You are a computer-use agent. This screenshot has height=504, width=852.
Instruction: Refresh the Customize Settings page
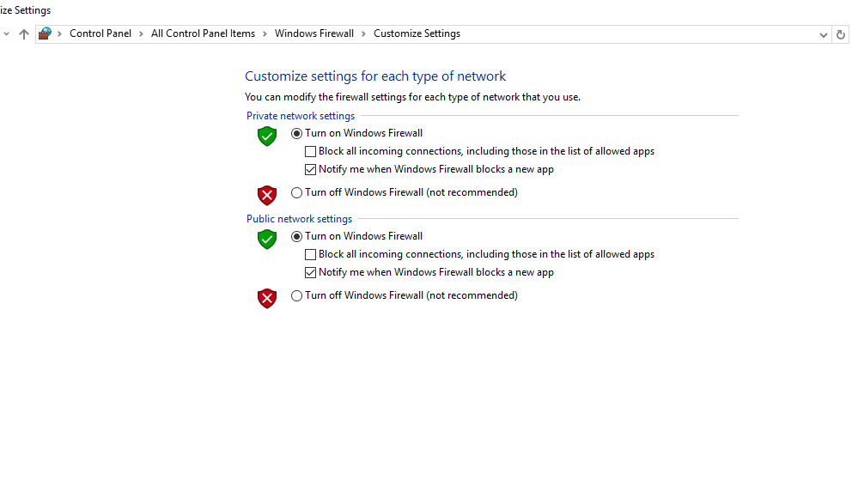pyautogui.click(x=841, y=34)
